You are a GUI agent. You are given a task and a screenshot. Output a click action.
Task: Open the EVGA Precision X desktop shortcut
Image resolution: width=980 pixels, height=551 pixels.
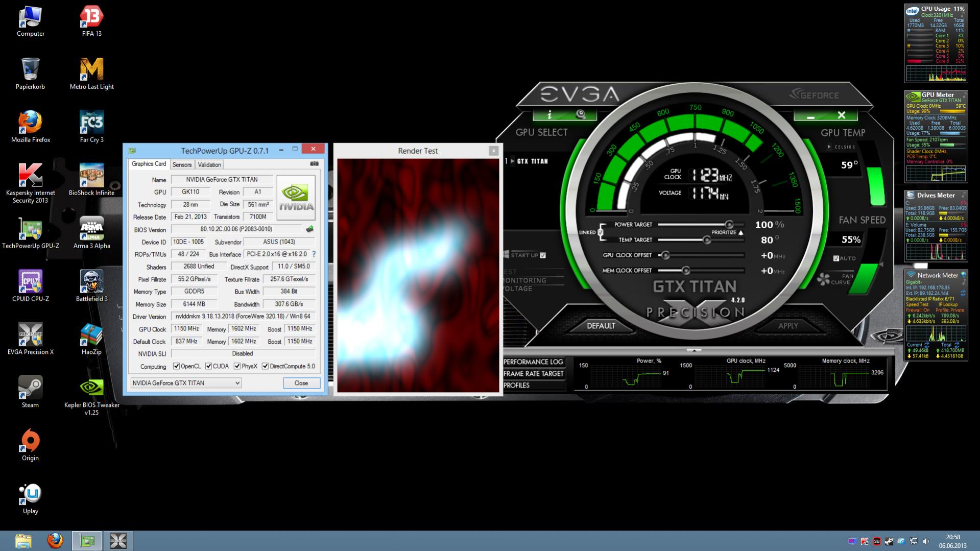point(31,339)
